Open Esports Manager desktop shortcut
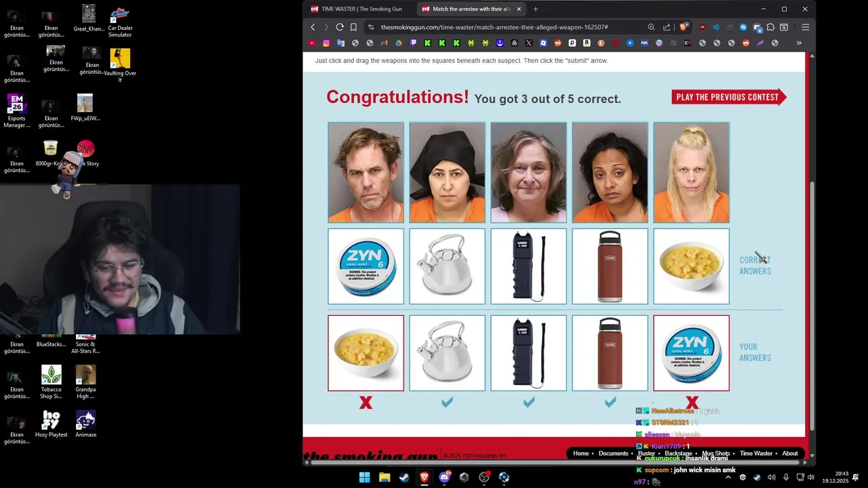The width and height of the screenshot is (868, 488). click(17, 112)
